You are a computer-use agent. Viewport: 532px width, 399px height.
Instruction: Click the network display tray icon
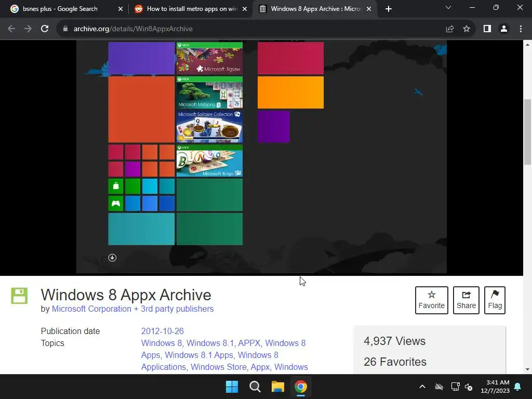[x=455, y=387]
